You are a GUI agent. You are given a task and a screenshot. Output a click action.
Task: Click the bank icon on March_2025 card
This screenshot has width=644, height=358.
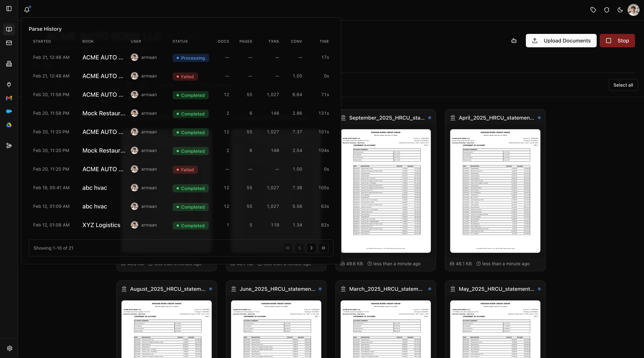pyautogui.click(x=343, y=289)
